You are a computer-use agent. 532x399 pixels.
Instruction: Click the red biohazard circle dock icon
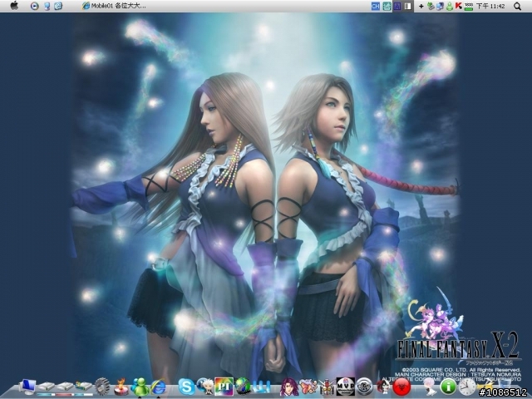401,387
